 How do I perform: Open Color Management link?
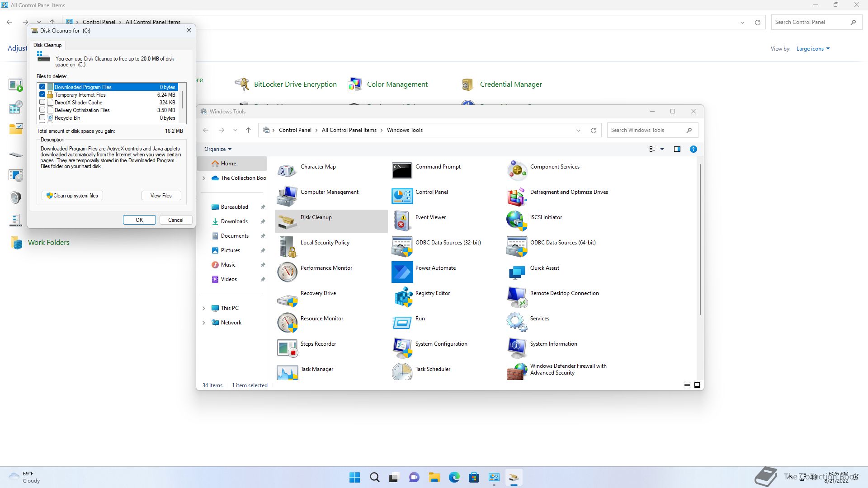[x=397, y=84]
